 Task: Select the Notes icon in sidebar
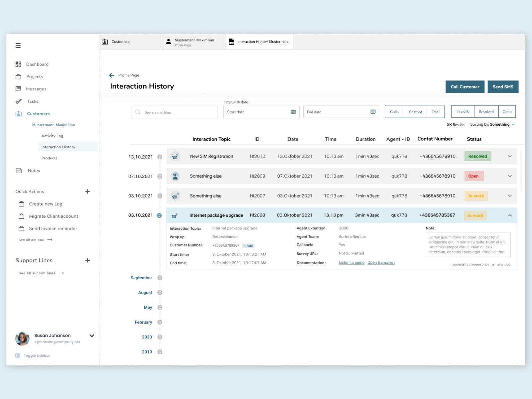(19, 170)
